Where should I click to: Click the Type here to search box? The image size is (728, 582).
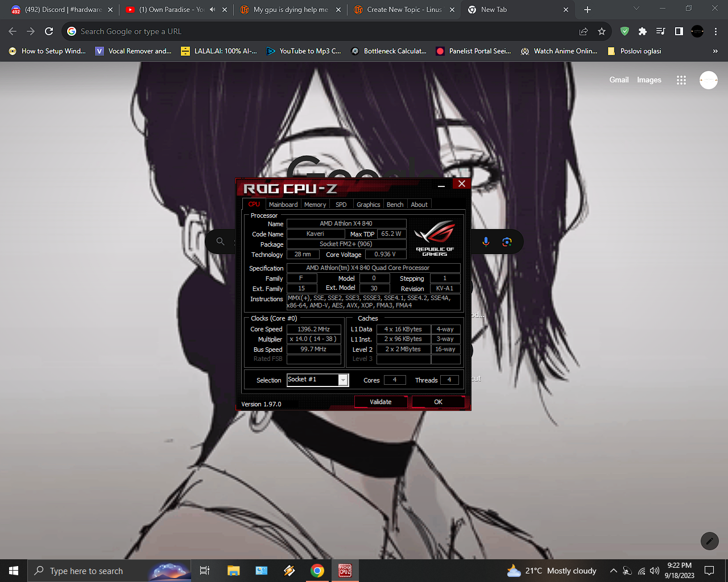tap(109, 571)
